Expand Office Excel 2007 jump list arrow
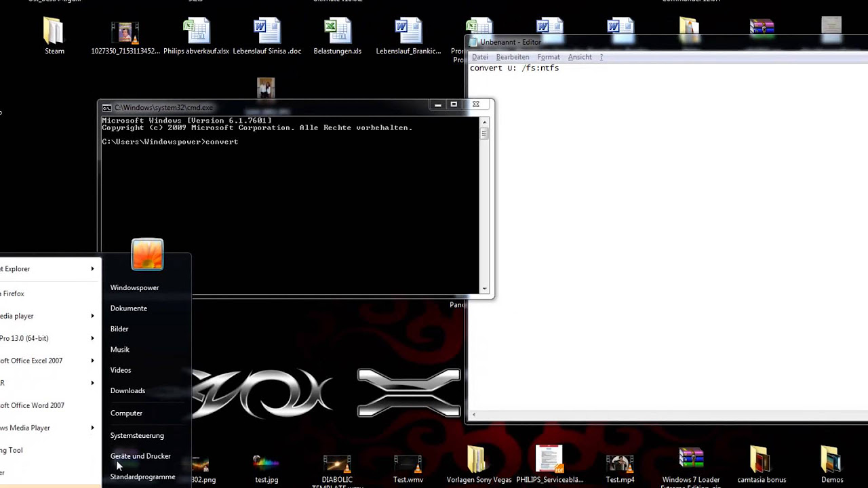This screenshot has height=488, width=868. [x=92, y=361]
